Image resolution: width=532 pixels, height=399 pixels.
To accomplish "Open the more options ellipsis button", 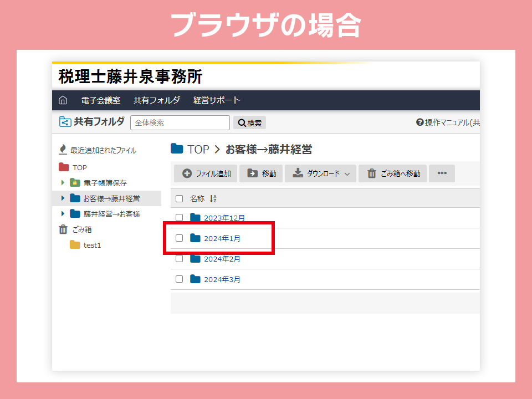I will [442, 173].
